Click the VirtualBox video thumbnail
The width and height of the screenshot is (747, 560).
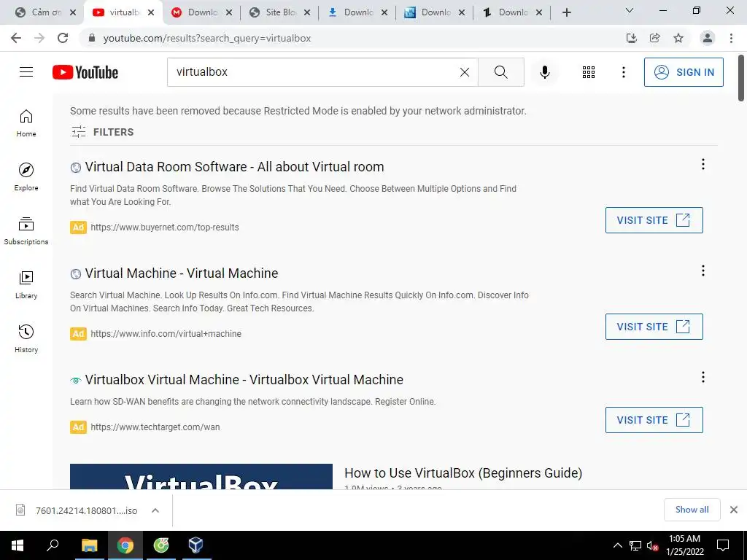pos(201,476)
